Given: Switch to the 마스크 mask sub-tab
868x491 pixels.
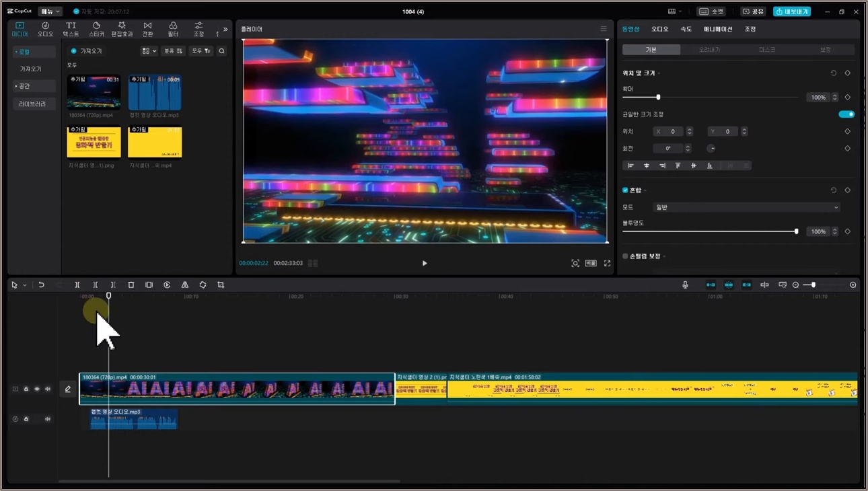Looking at the screenshot, I should (x=767, y=50).
